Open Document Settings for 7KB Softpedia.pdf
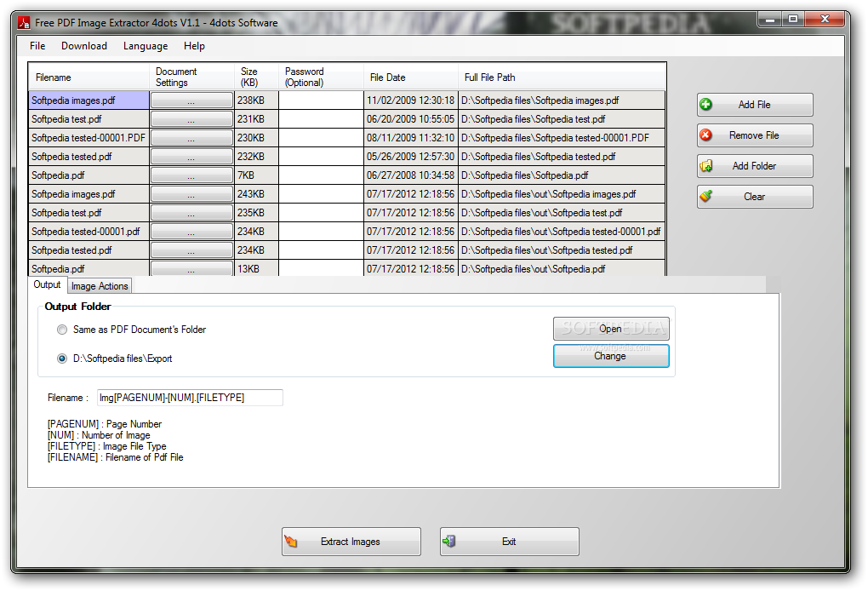 point(191,175)
